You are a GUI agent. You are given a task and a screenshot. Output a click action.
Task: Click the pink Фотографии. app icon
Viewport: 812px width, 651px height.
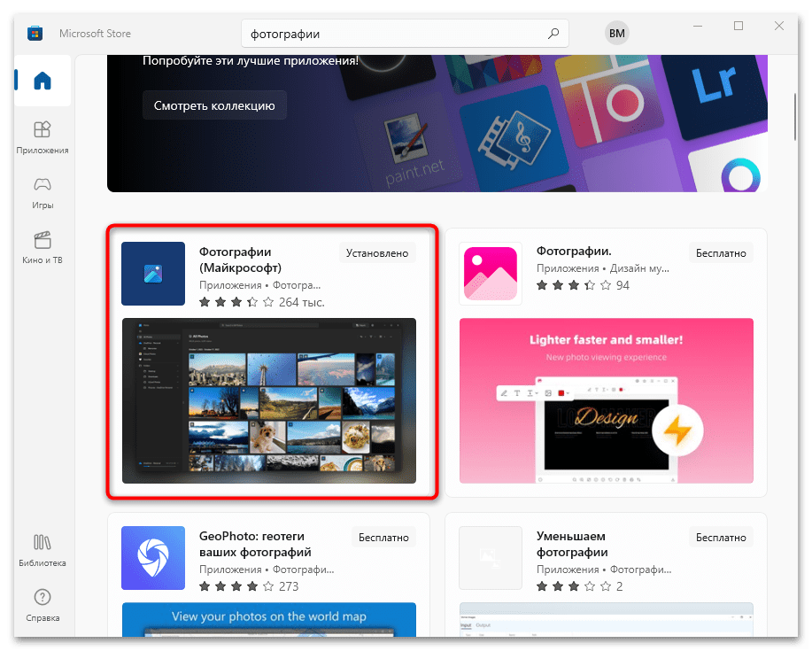491,274
